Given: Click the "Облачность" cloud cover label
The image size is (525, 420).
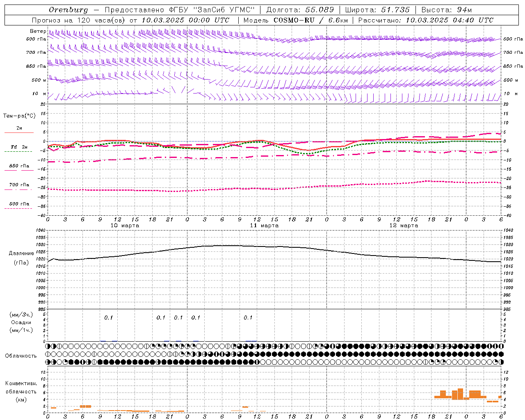Looking at the screenshot, I should 21,356.
